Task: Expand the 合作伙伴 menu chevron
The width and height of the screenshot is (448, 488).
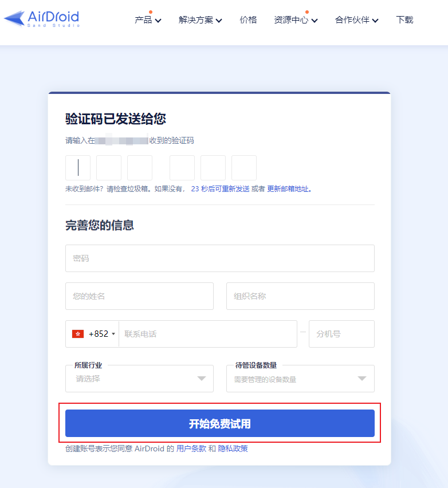Action: [x=375, y=21]
